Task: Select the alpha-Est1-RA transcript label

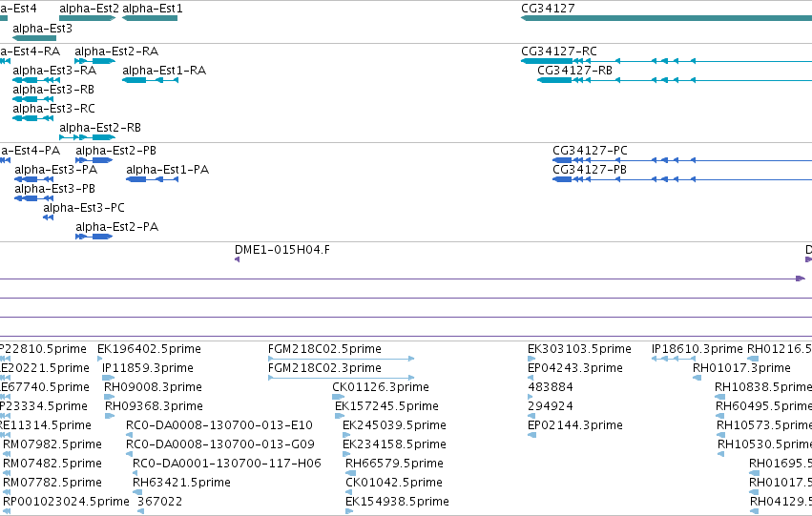Action: pos(164,71)
